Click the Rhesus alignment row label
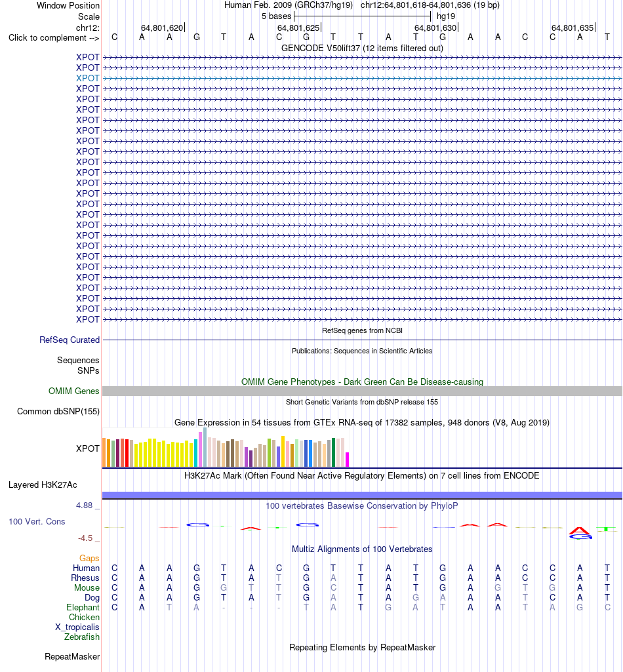The image size is (623, 672). click(x=85, y=578)
